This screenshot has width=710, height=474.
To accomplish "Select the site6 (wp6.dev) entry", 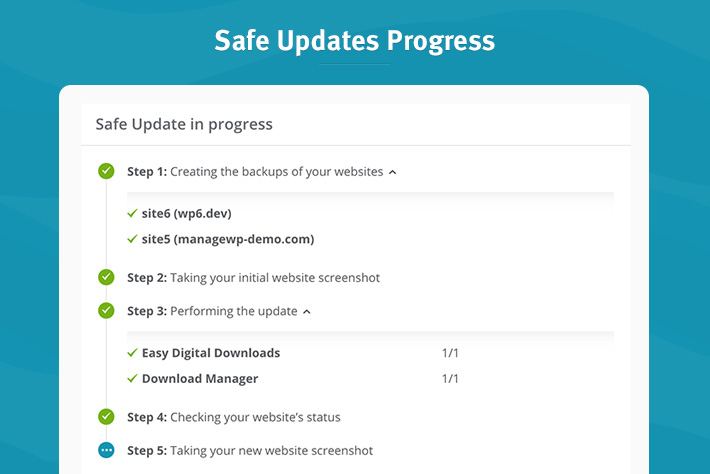I will point(187,213).
